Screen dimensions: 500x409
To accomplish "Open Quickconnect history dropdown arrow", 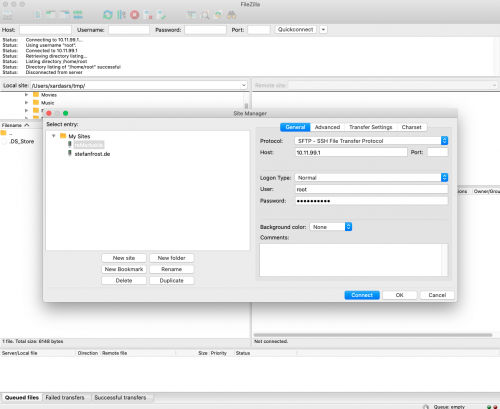I will pyautogui.click(x=323, y=30).
